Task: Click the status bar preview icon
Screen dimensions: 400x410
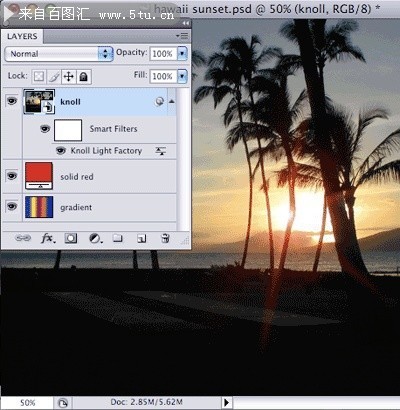Action: pyautogui.click(x=63, y=403)
